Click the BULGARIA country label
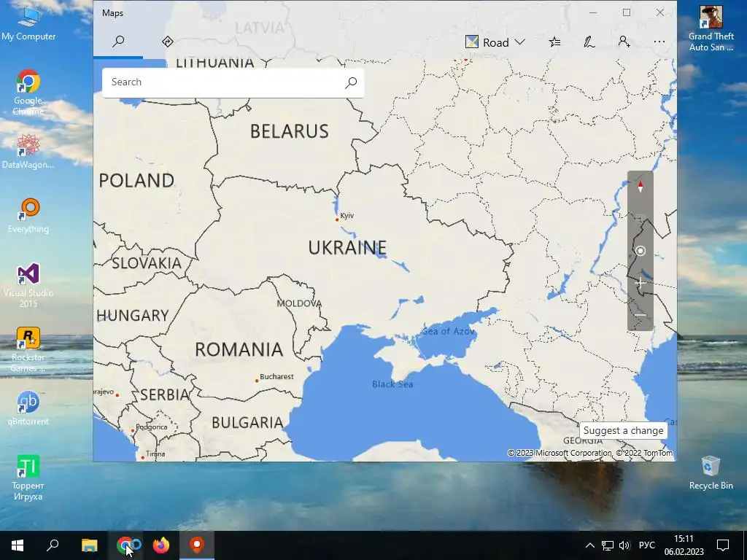The height and width of the screenshot is (560, 747). point(248,422)
